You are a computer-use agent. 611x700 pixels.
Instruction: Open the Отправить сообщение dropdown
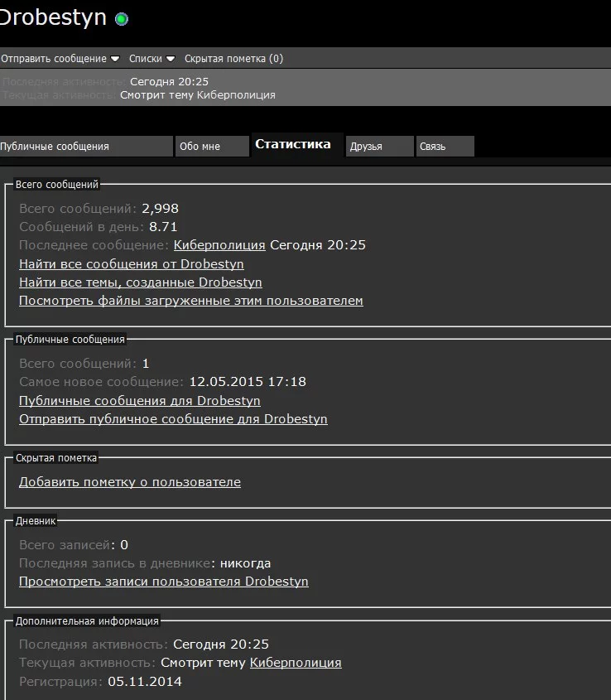pyautogui.click(x=60, y=59)
